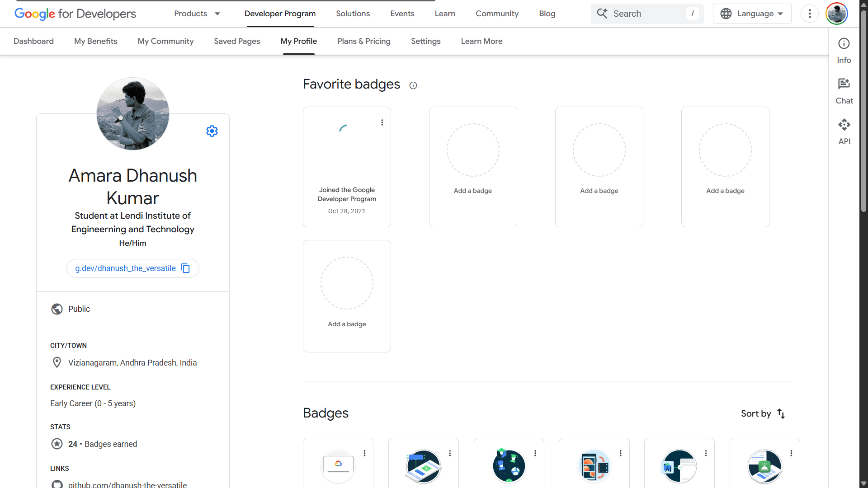Switch to the Saved Pages tab

(237, 41)
